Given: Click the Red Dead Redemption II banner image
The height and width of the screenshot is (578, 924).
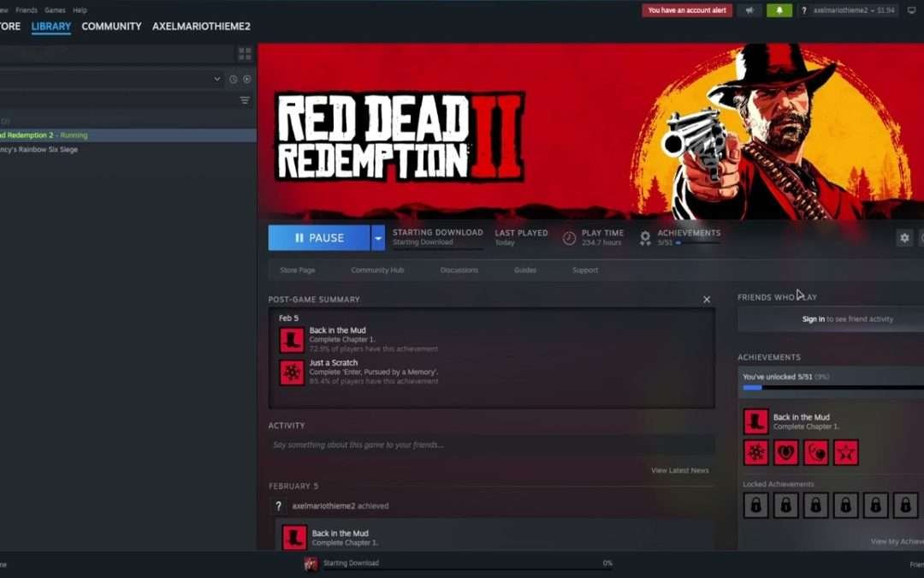Looking at the screenshot, I should 590,131.
